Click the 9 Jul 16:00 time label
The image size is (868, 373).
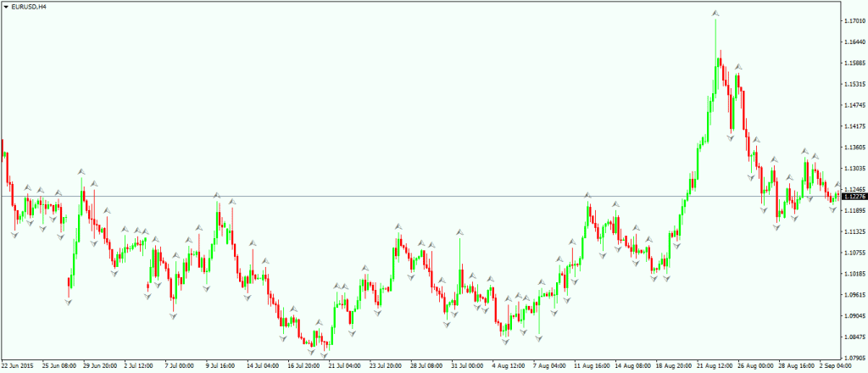tap(222, 366)
